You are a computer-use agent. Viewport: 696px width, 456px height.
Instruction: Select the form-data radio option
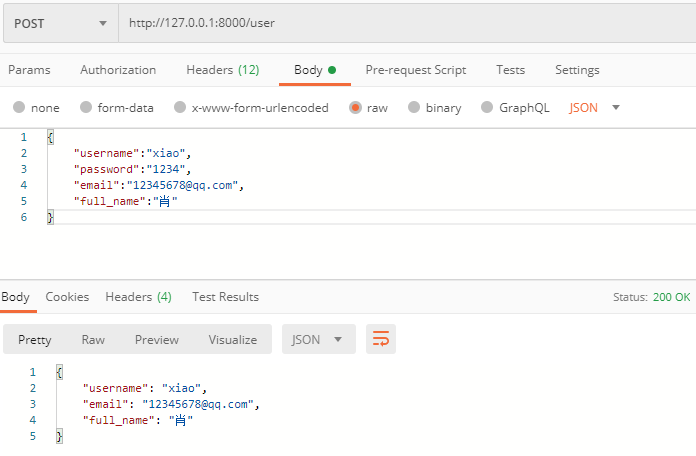[x=86, y=108]
